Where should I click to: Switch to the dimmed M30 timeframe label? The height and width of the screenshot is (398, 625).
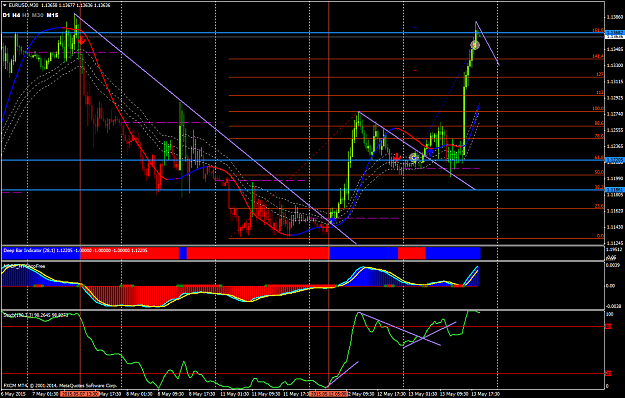(38, 15)
